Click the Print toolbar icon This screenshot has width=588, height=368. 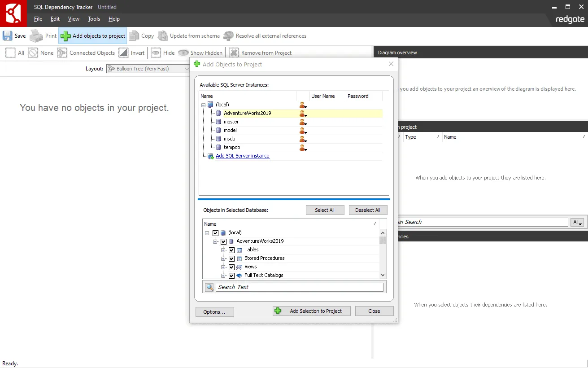(x=36, y=36)
